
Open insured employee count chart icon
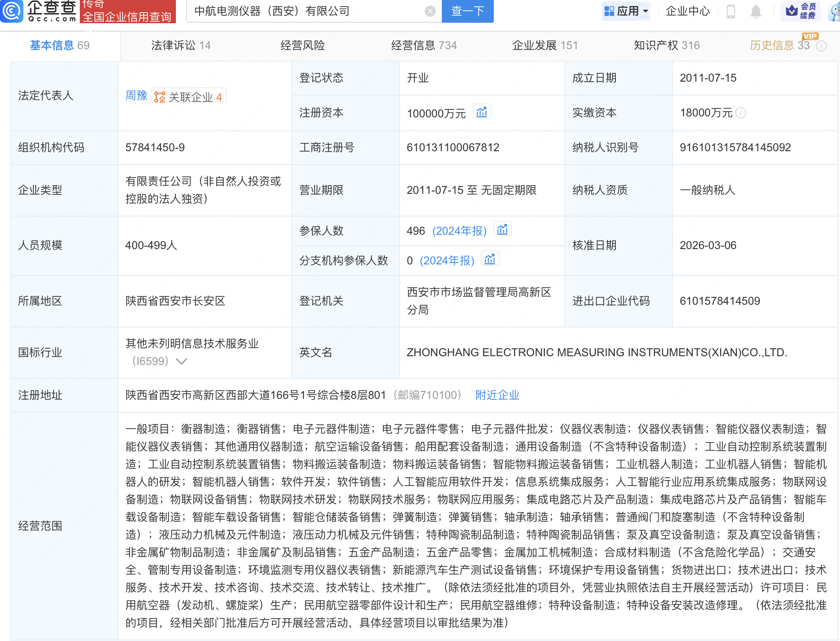502,230
